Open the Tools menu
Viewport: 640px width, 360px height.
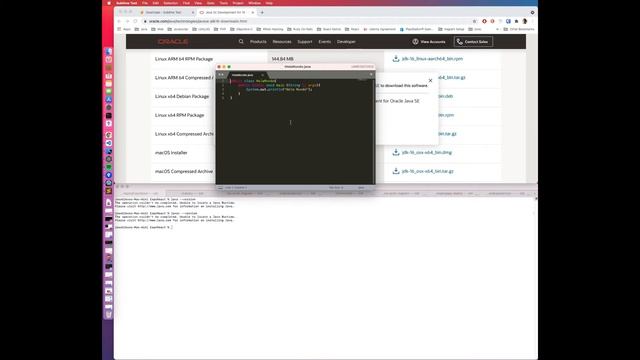pyautogui.click(x=224, y=3)
